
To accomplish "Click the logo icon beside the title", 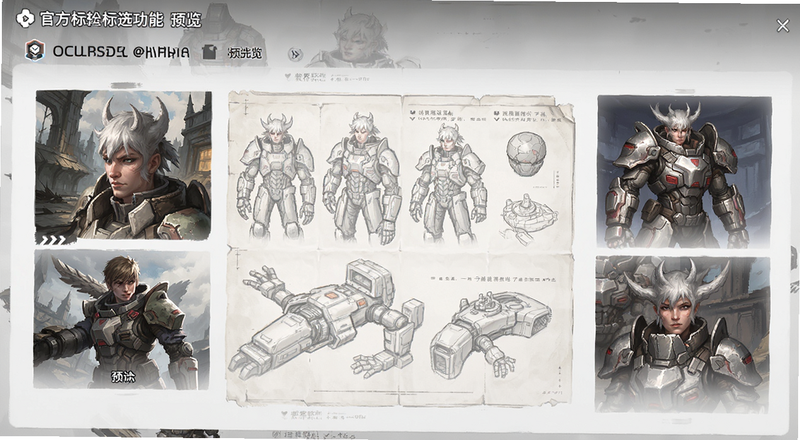I will [x=25, y=19].
